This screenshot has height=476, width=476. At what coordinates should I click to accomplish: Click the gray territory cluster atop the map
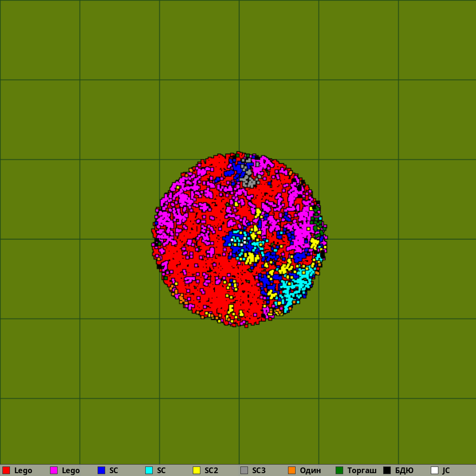[x=248, y=177]
